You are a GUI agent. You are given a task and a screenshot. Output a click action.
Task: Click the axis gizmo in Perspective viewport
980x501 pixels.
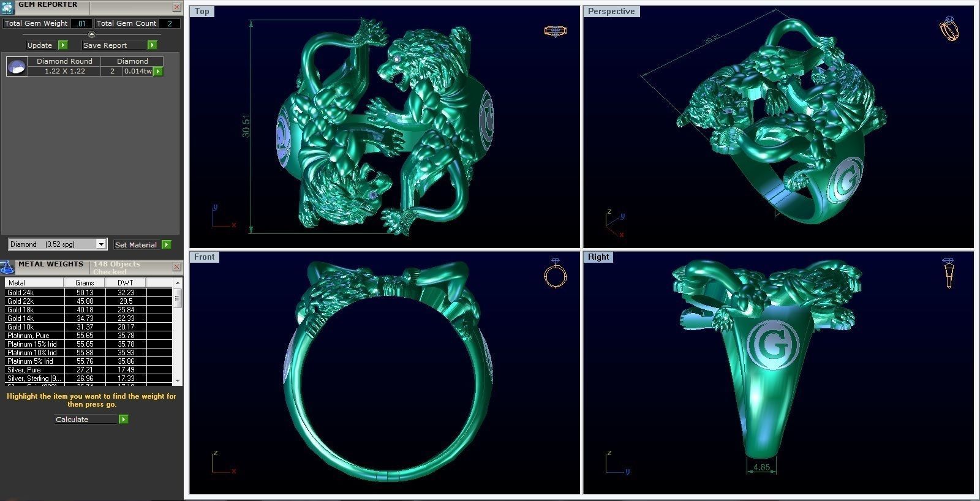(x=615, y=224)
